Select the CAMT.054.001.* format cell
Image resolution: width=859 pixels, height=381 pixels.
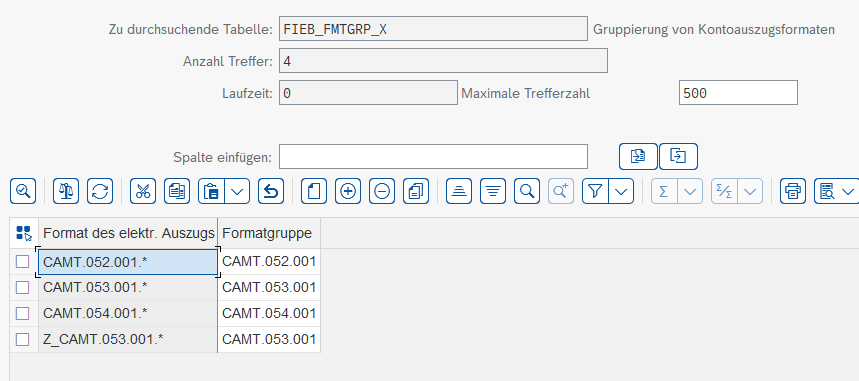click(x=128, y=314)
